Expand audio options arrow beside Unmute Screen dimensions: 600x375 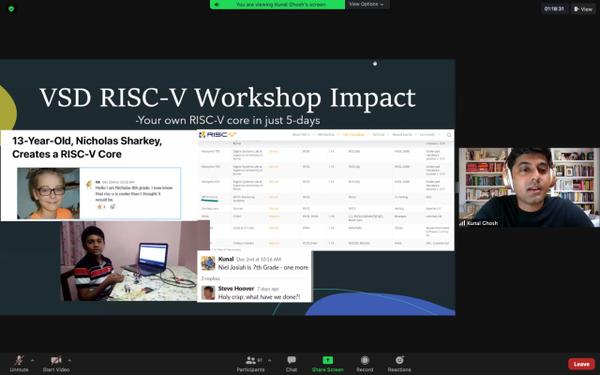[33, 360]
